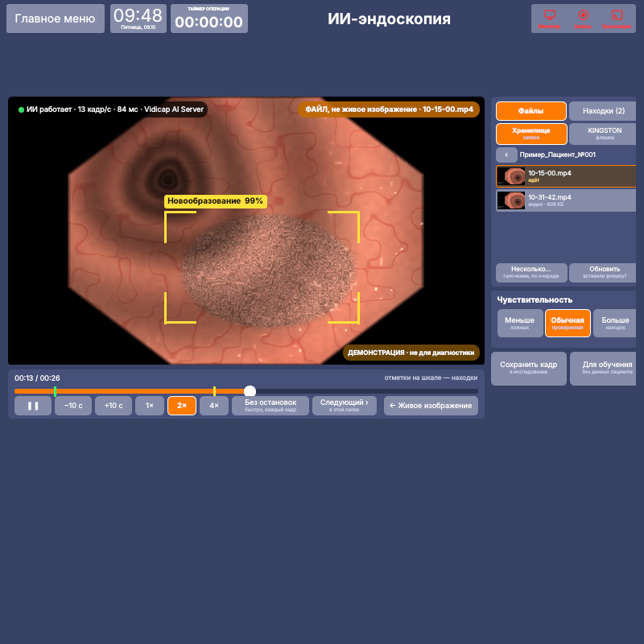Open the Файлы tab
The height and width of the screenshot is (644, 644).
(531, 111)
